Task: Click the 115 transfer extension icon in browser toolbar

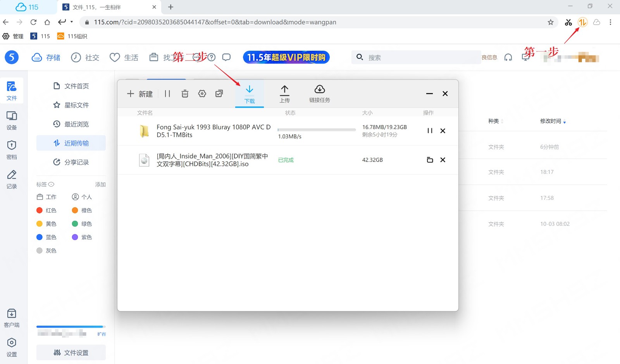Action: pos(582,22)
